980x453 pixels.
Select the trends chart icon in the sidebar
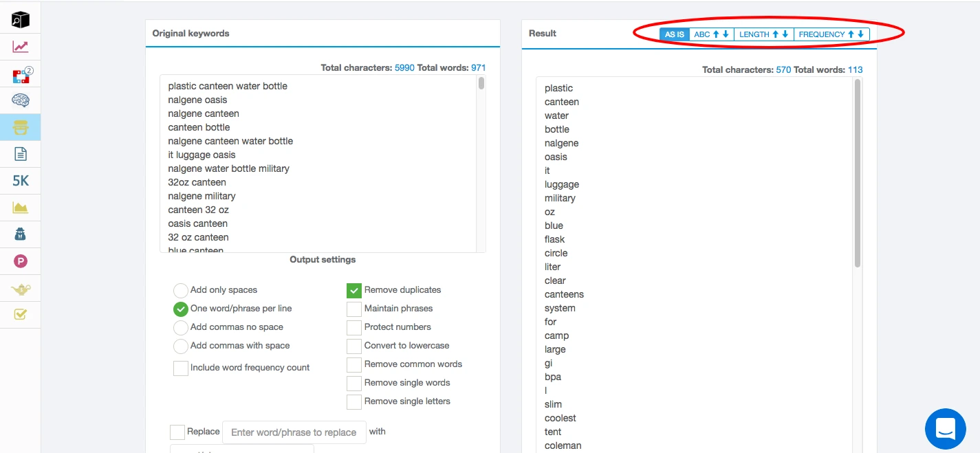(20, 45)
